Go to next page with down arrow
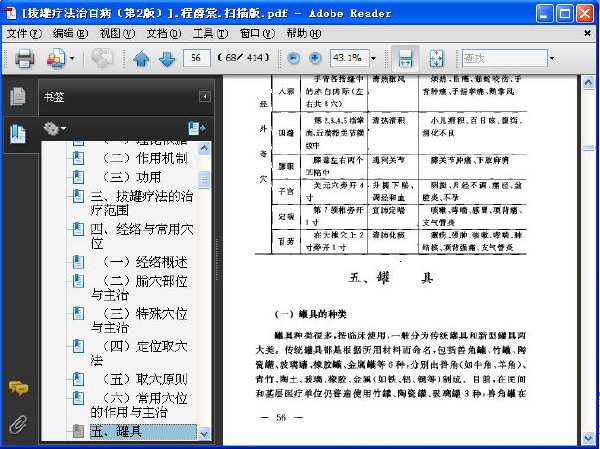600x449 pixels. tap(167, 59)
